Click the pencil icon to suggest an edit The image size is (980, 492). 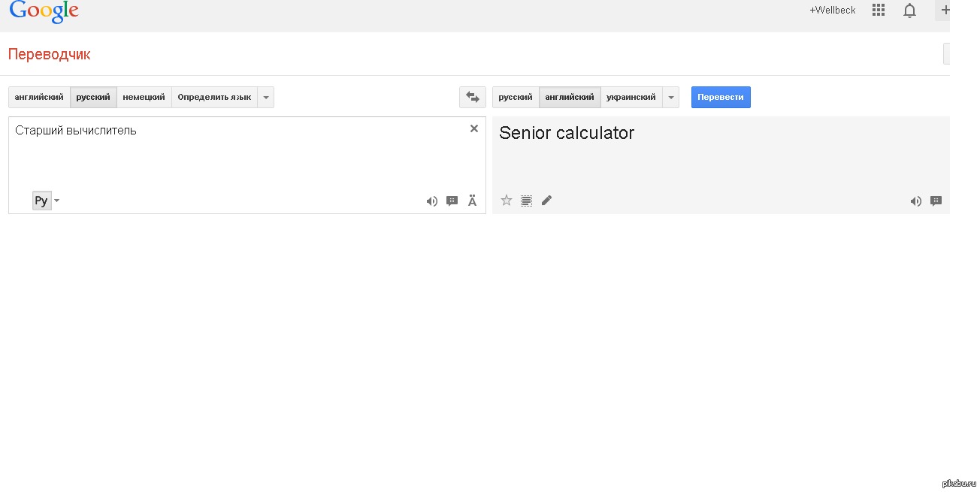546,201
